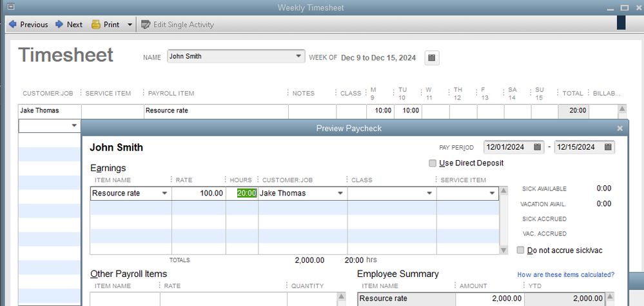644x306 pixels.
Task: Click Resource rate in Employee Summary
Action: (x=407, y=299)
